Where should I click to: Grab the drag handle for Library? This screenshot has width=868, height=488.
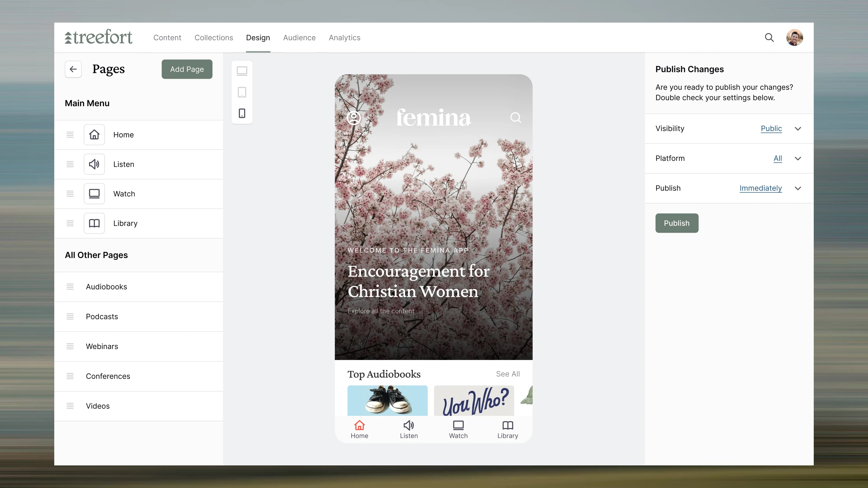click(70, 223)
